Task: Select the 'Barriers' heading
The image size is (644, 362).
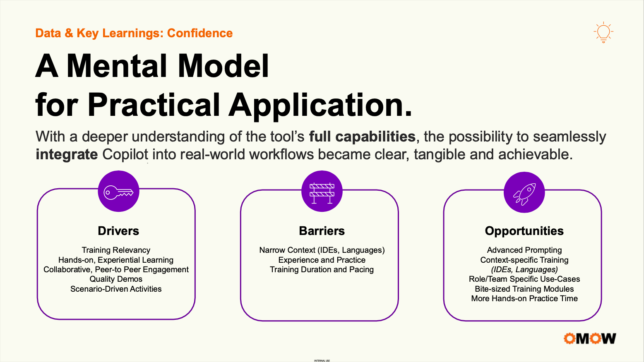Action: [322, 231]
